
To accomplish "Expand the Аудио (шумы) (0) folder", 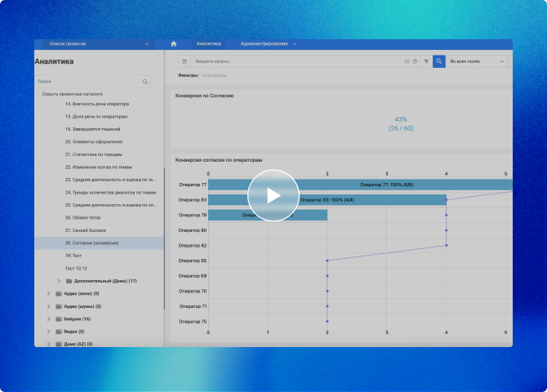I will click(x=48, y=306).
